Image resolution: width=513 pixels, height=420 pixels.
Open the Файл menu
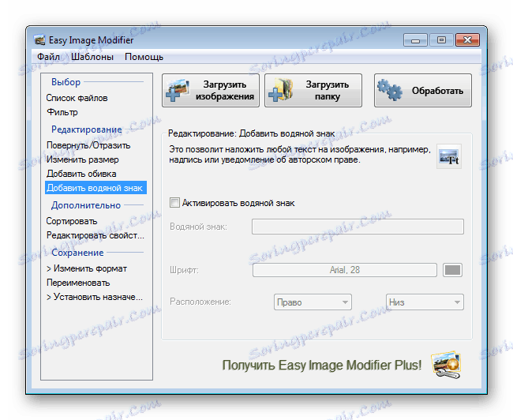coord(48,57)
